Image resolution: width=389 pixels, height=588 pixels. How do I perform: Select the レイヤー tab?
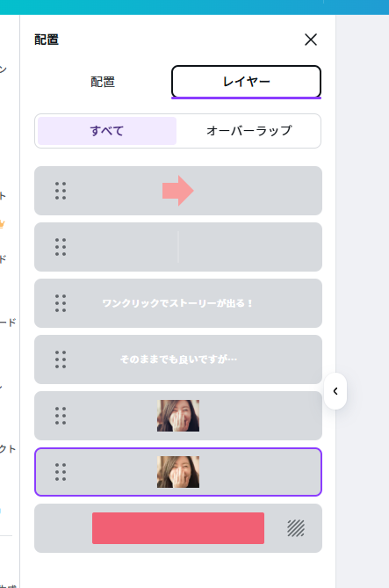pos(246,82)
